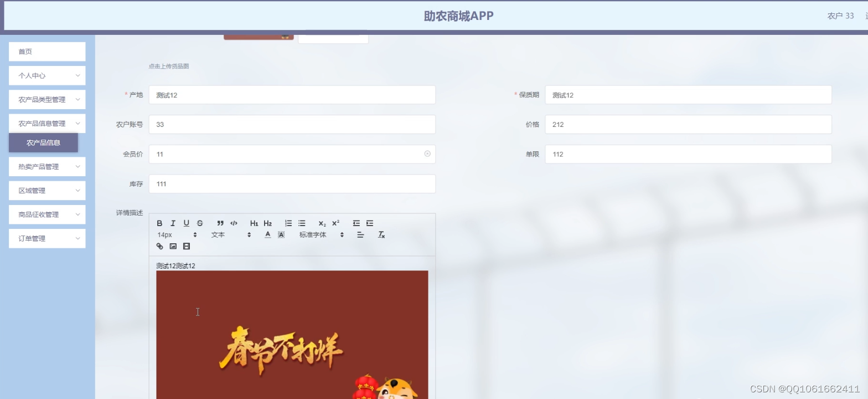Viewport: 868px width, 399px height.
Task: Open the text alignment dropdown
Action: [x=360, y=235]
